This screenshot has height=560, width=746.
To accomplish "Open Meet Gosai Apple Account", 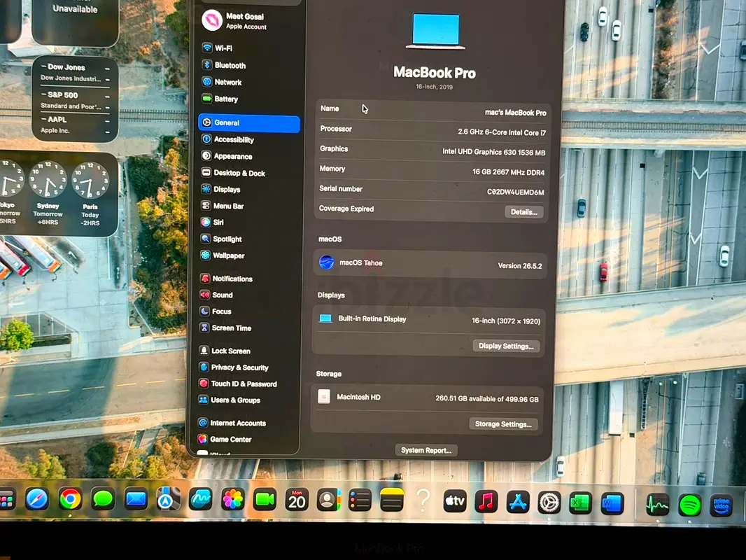I will pos(249,21).
